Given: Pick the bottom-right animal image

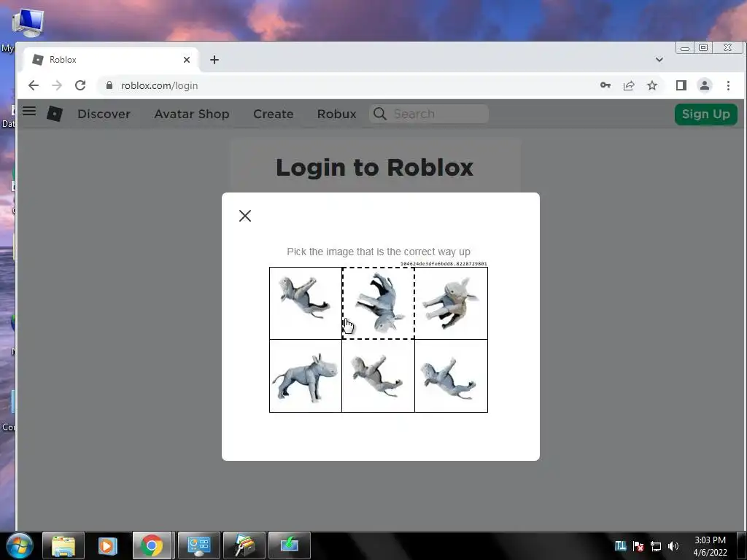Looking at the screenshot, I should (x=451, y=376).
